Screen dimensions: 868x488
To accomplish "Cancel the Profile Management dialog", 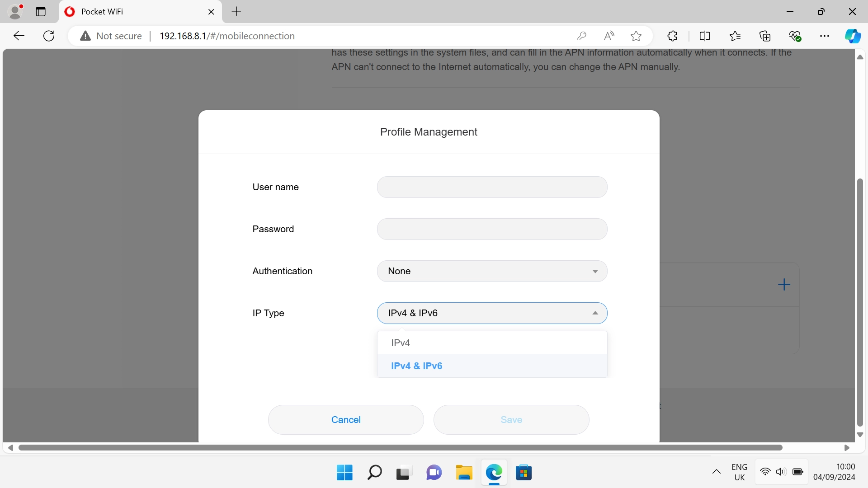I will click(345, 420).
